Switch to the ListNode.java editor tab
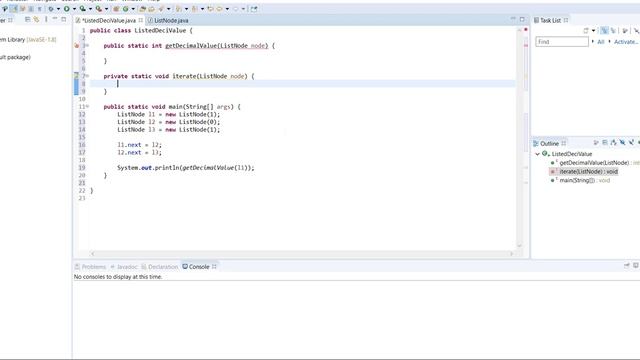The height and width of the screenshot is (360, 640). tap(168, 20)
